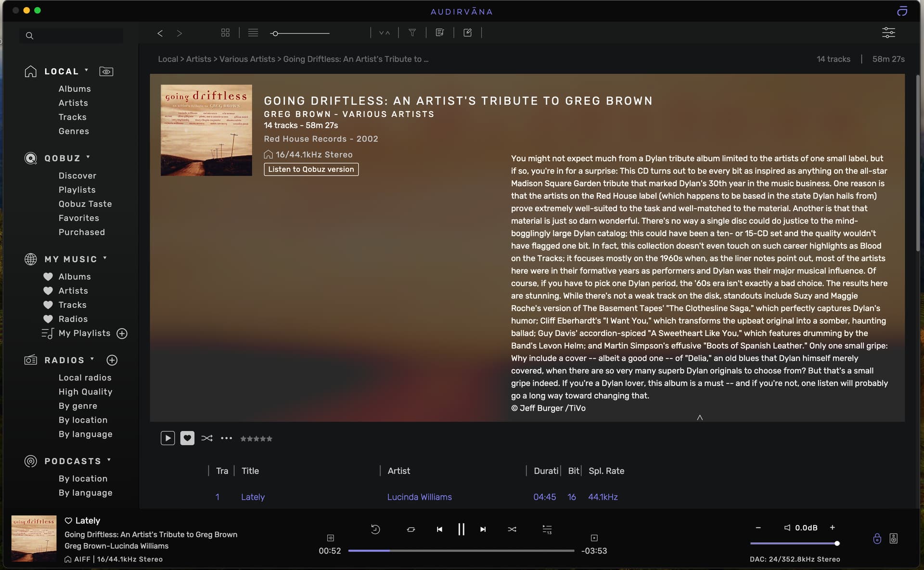Click the Listen to Qobuz version button
The height and width of the screenshot is (570, 924).
pyautogui.click(x=311, y=169)
